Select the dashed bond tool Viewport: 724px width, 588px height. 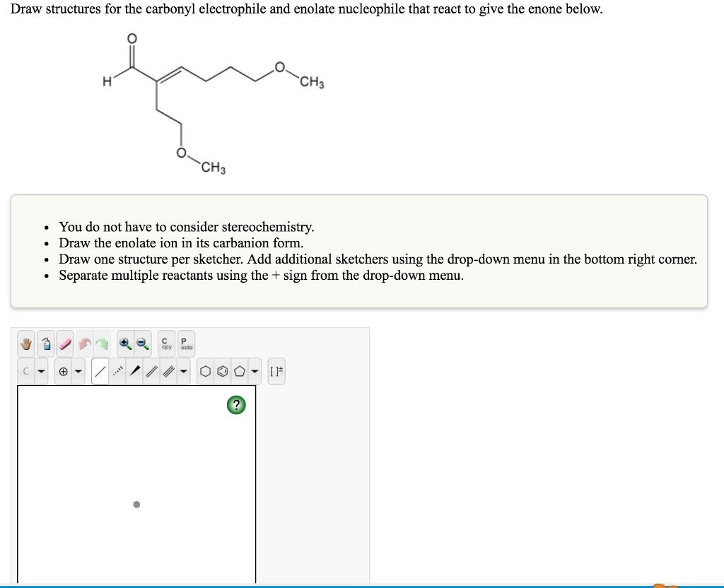point(117,370)
